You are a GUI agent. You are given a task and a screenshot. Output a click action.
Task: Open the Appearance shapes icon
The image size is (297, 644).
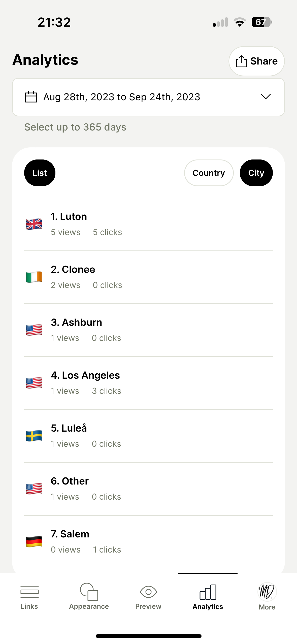pos(89,591)
